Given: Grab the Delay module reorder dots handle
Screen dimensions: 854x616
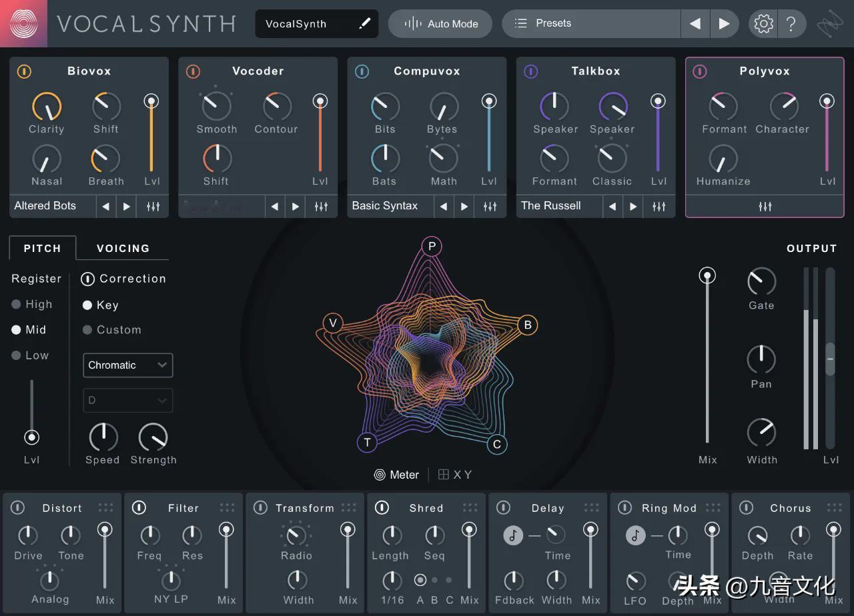Looking at the screenshot, I should pos(591,508).
